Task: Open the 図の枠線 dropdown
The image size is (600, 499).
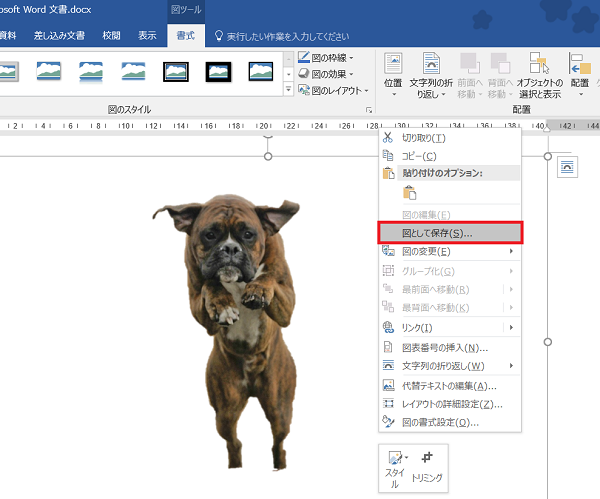Action: (326, 58)
